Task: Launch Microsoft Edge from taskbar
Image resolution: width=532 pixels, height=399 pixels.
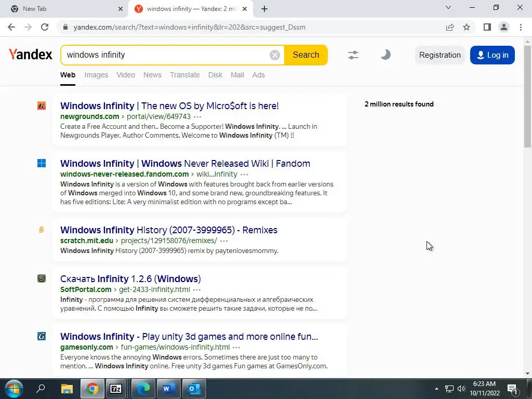Action: click(143, 389)
